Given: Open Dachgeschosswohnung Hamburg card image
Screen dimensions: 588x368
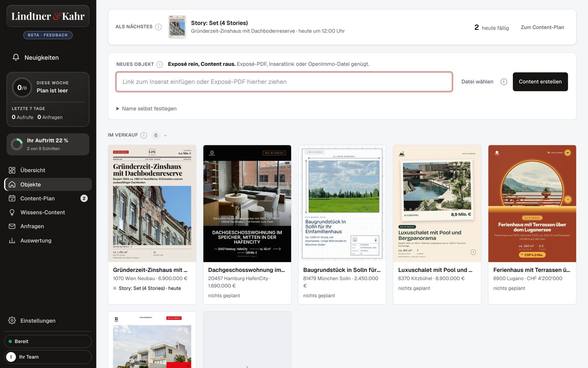Looking at the screenshot, I should click(x=247, y=204).
